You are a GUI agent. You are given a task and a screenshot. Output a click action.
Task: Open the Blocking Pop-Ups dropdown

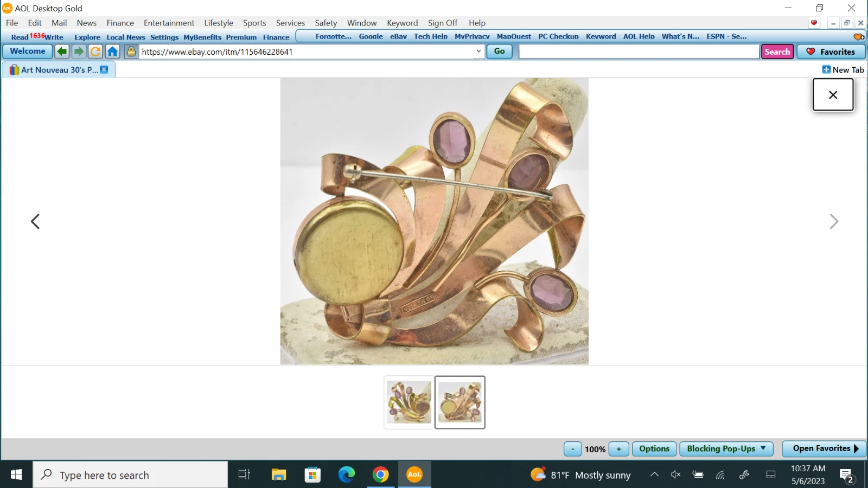tap(726, 449)
